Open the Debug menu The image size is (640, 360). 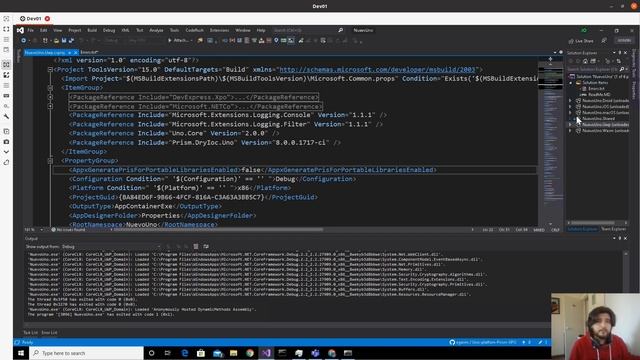point(109,30)
